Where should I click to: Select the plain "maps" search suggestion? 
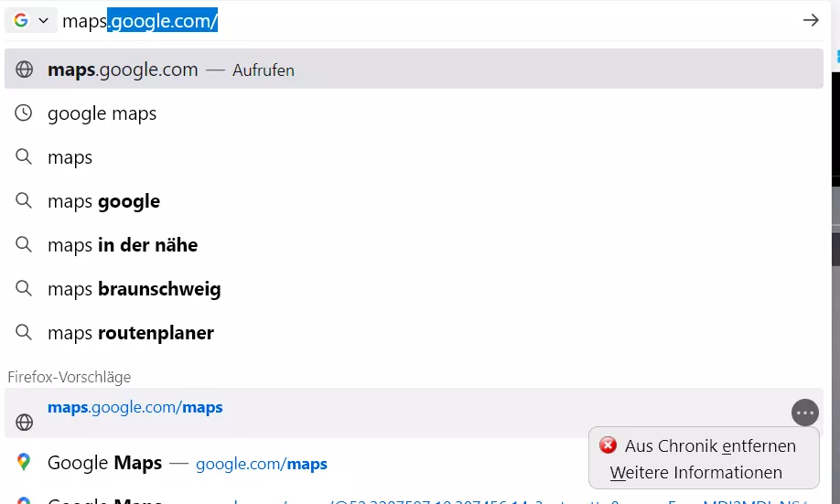click(x=70, y=157)
